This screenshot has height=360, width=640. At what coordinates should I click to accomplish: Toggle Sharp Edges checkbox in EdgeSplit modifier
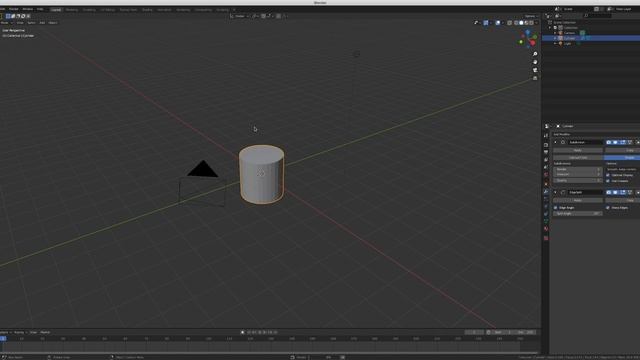(x=608, y=208)
